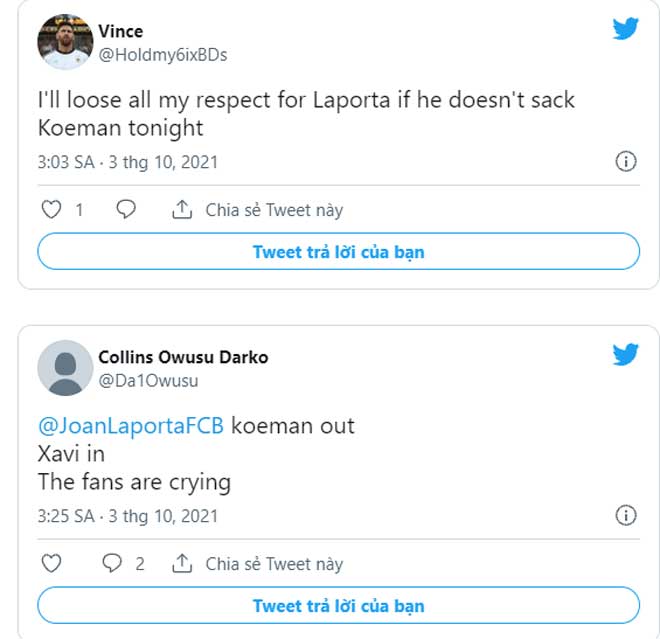The image size is (660, 639).
Task: Like Vince's tweet with the heart icon
Action: [51, 210]
